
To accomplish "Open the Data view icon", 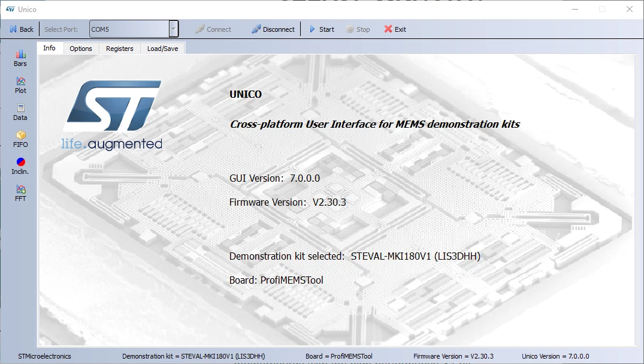I will pyautogui.click(x=20, y=108).
